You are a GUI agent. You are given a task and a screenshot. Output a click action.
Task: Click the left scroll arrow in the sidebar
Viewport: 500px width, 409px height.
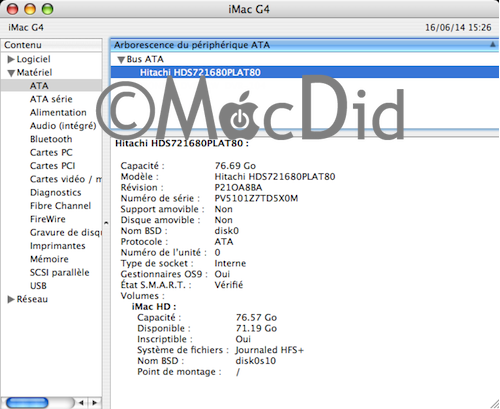coord(81,403)
